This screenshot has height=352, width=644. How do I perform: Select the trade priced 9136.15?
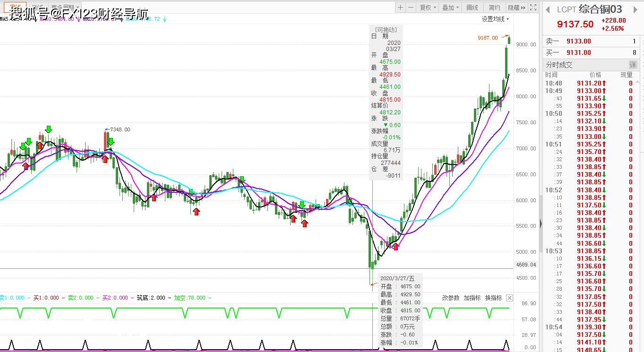pyautogui.click(x=590, y=258)
